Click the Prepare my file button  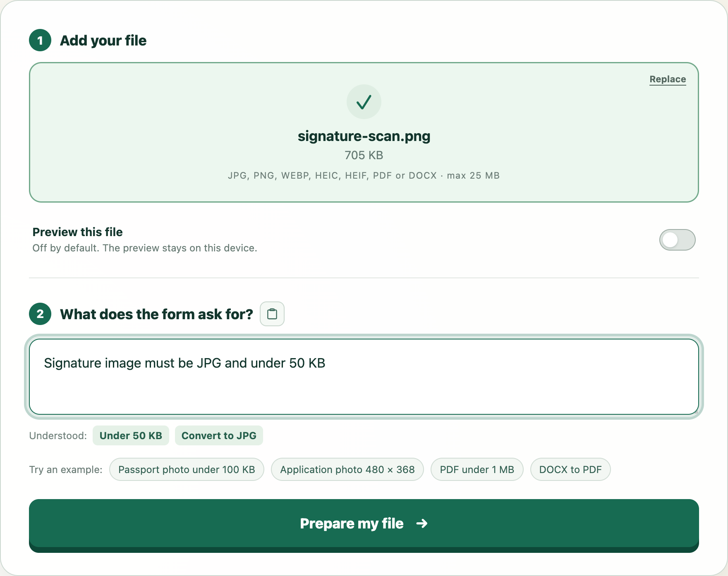[364, 526]
